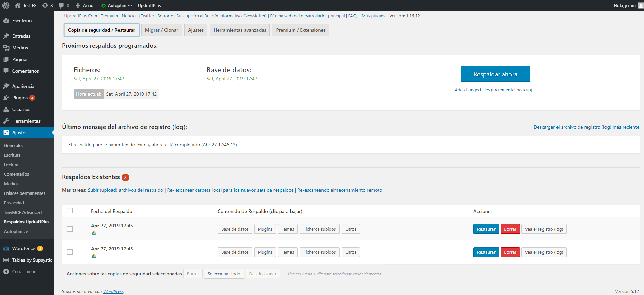
Task: Delete the 17:43 backup with Borrar
Action: [x=510, y=252]
